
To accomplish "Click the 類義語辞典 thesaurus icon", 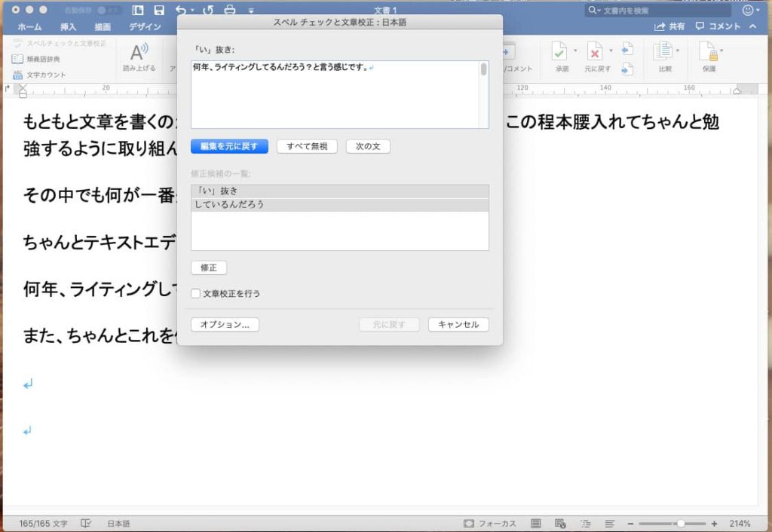I will [x=17, y=59].
